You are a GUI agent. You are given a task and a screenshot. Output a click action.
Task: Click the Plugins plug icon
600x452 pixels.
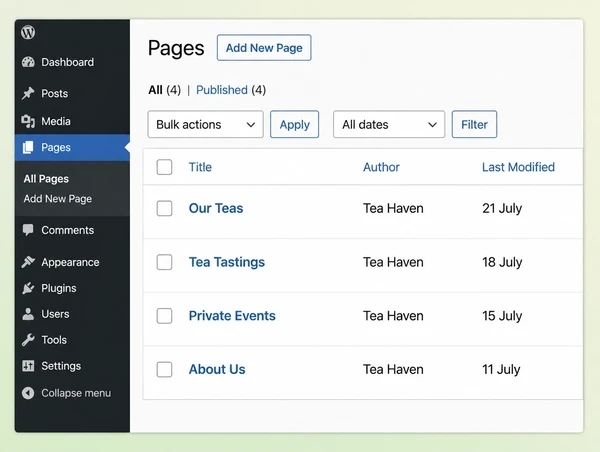tap(28, 288)
